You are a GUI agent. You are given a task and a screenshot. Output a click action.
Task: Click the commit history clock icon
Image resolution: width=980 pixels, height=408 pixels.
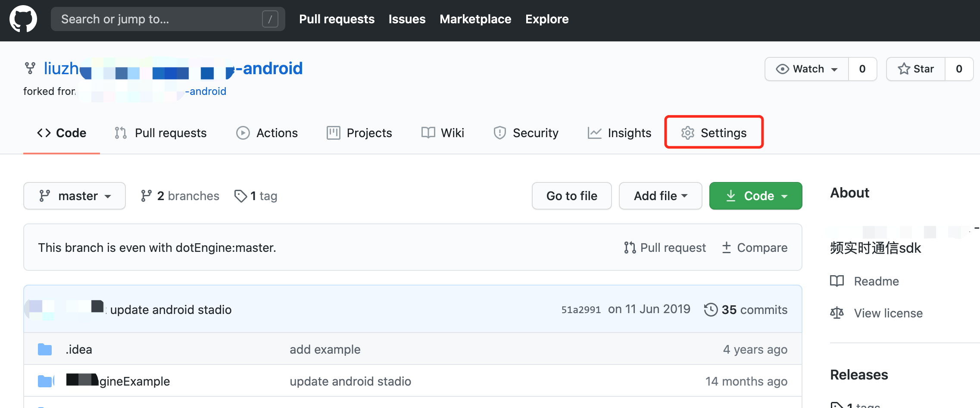click(x=711, y=310)
